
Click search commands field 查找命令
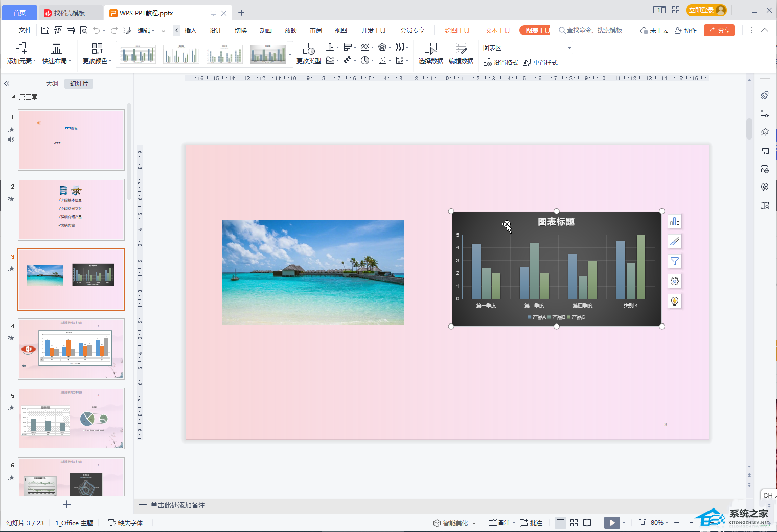pyautogui.click(x=590, y=30)
